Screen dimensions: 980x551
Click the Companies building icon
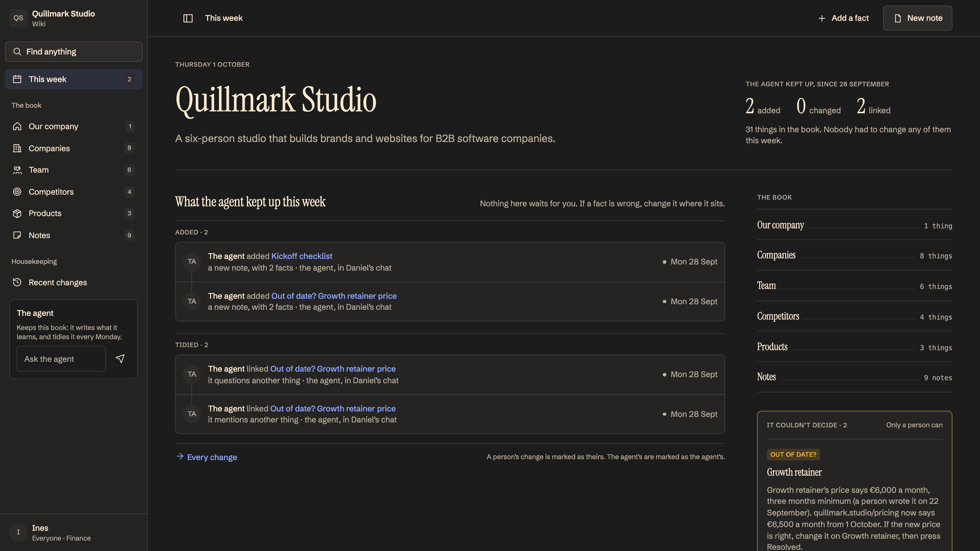tap(17, 148)
